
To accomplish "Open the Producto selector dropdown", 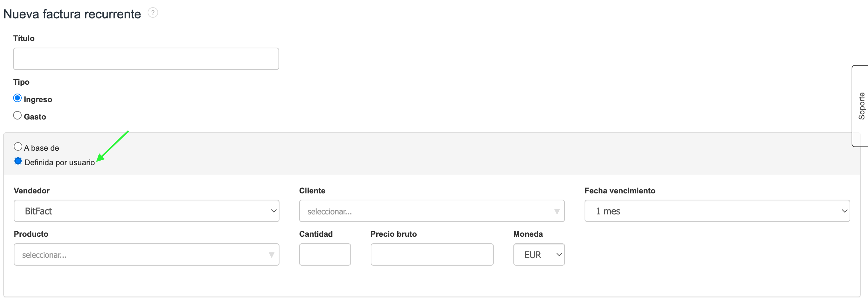I will (x=146, y=255).
